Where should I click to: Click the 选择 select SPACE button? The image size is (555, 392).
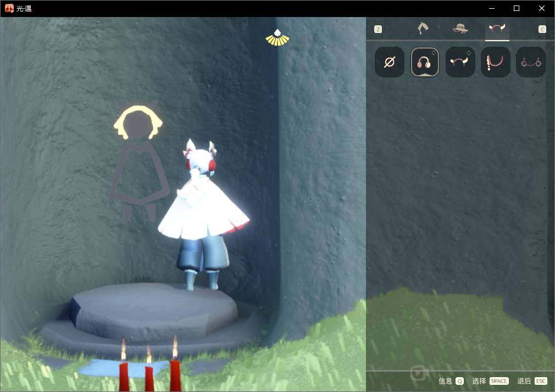(x=490, y=381)
